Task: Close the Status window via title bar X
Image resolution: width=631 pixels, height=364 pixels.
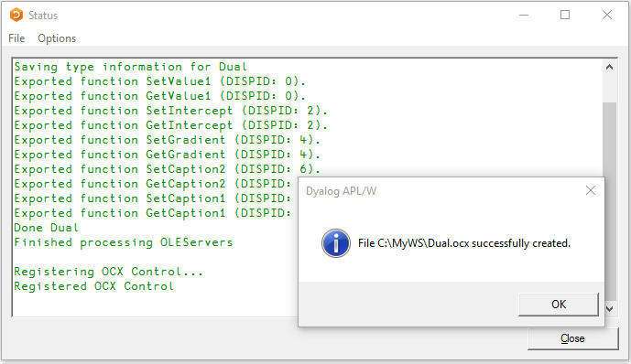Action: [x=607, y=16]
